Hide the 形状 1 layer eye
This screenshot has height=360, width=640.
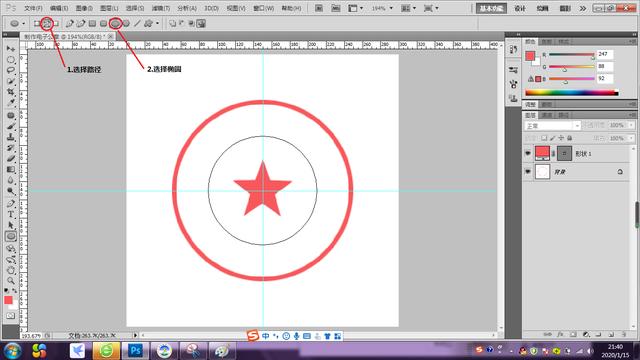pos(528,153)
